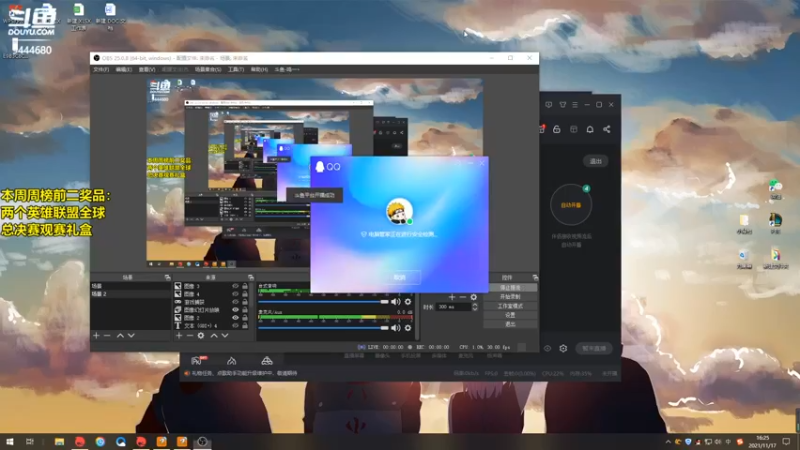Open 设置 from OBS controls
800x450 pixels.
click(510, 315)
